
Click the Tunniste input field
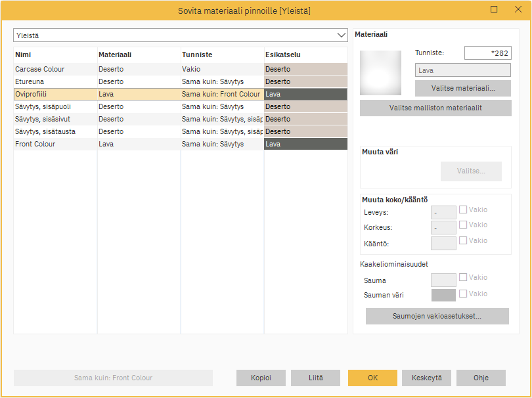point(487,53)
